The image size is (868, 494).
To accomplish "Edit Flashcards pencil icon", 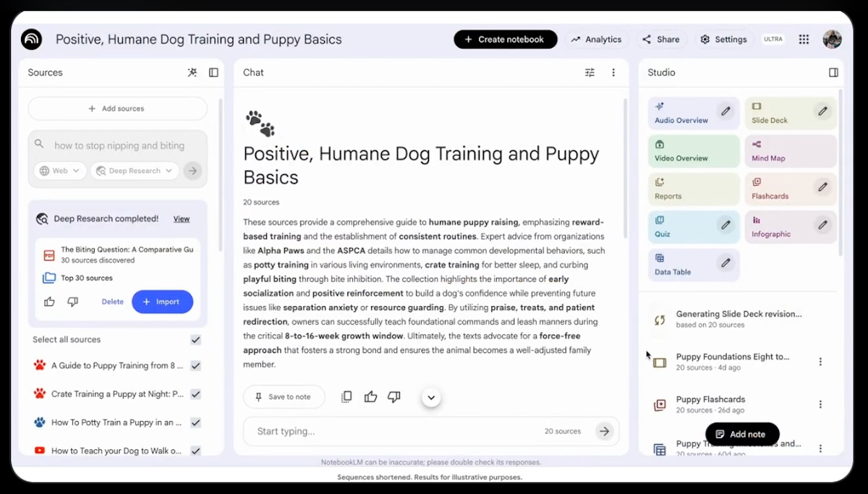I will pyautogui.click(x=822, y=187).
